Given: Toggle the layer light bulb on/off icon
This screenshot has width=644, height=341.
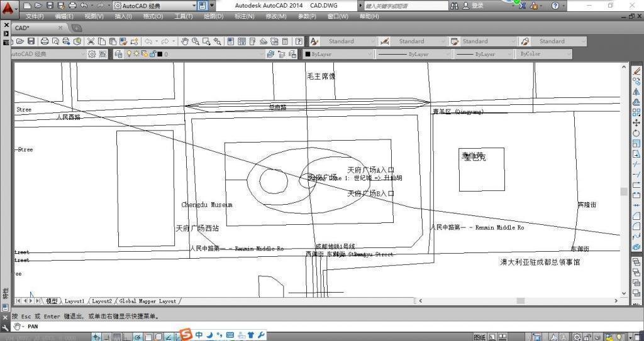Looking at the screenshot, I should tap(128, 54).
